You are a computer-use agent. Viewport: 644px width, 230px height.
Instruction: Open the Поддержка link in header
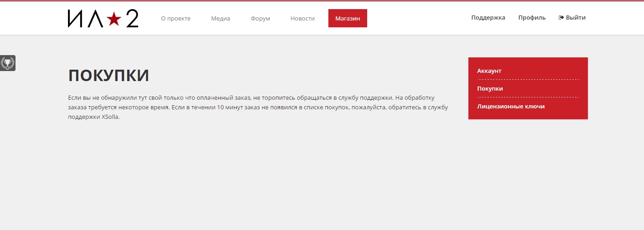(x=488, y=18)
